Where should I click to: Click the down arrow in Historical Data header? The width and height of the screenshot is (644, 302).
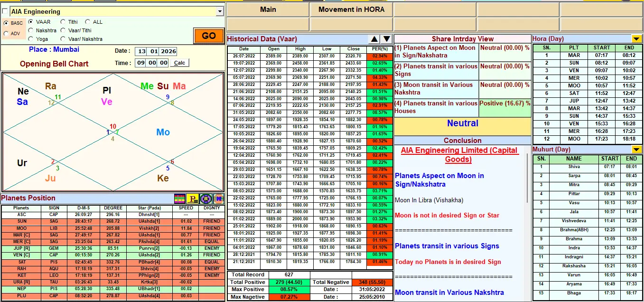(x=386, y=39)
